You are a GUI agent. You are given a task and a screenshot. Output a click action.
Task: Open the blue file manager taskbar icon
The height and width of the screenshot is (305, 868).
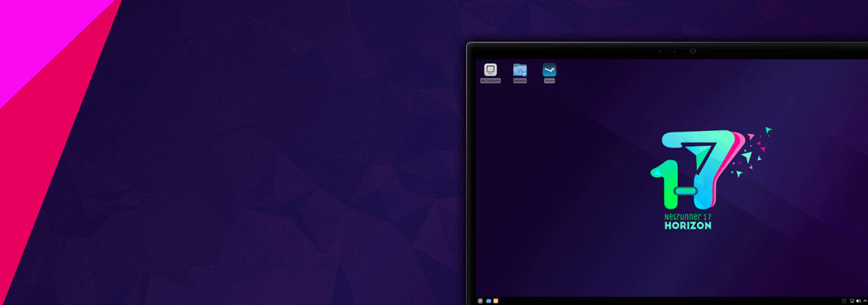(x=489, y=301)
